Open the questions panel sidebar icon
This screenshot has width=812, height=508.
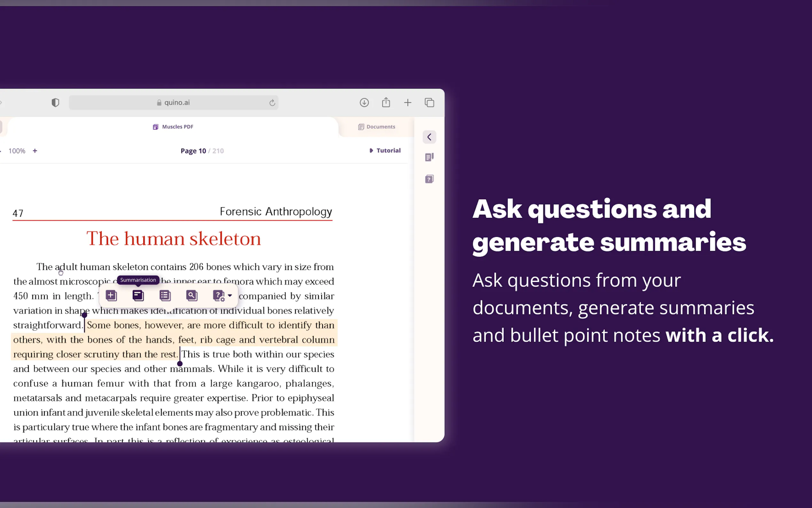click(429, 179)
